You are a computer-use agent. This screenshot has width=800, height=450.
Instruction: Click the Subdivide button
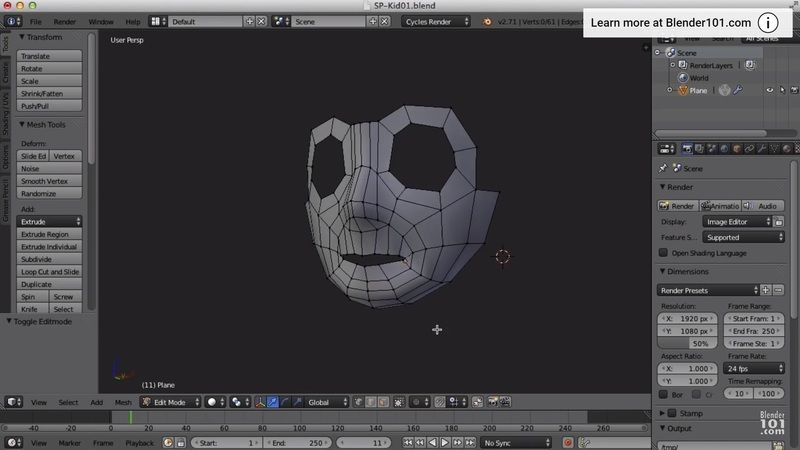49,259
